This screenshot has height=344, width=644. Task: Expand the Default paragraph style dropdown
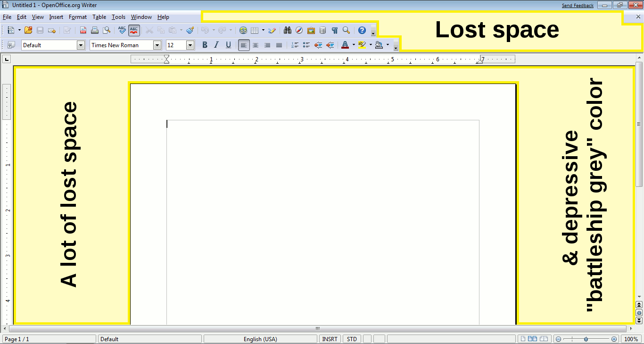point(81,45)
